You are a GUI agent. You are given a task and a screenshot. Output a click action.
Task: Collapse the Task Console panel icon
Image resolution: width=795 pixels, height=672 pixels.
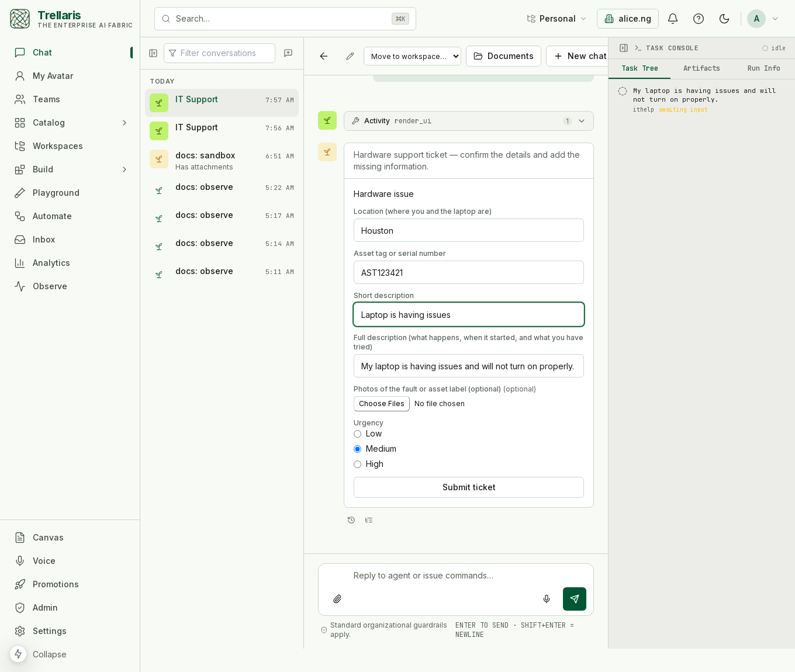[x=624, y=48]
